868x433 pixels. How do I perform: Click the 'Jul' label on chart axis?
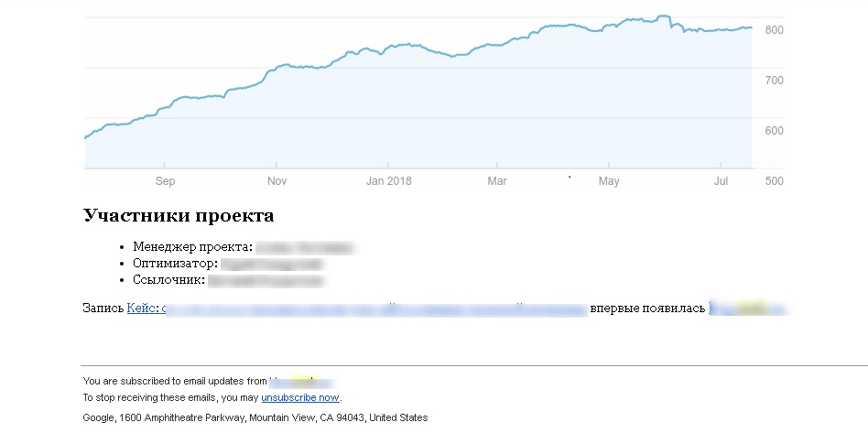point(721,181)
